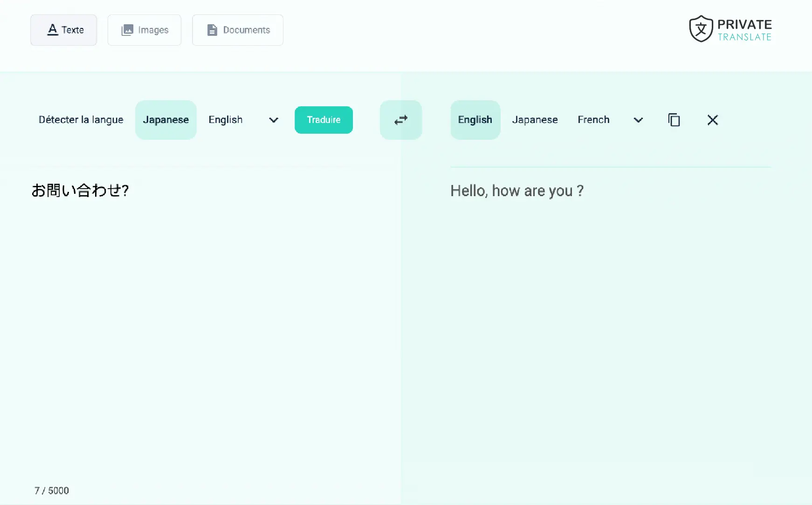Swap source and target languages
This screenshot has width=812, height=505.
coord(401,120)
